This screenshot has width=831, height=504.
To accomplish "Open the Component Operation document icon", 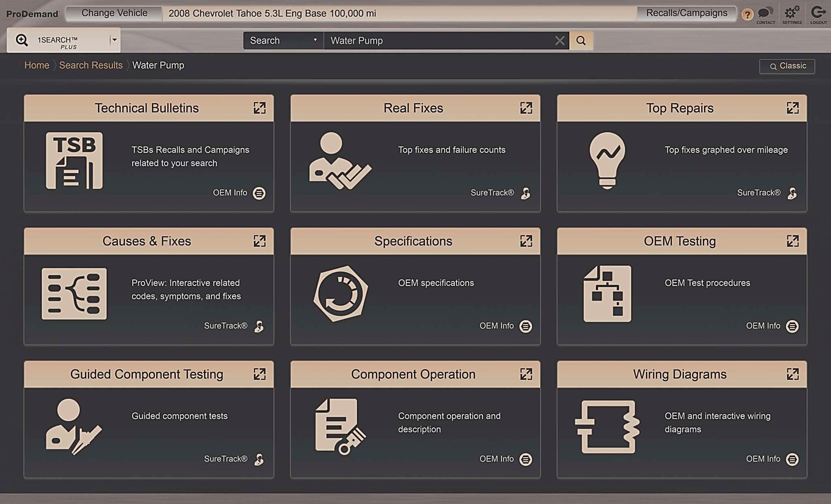I will point(340,426).
